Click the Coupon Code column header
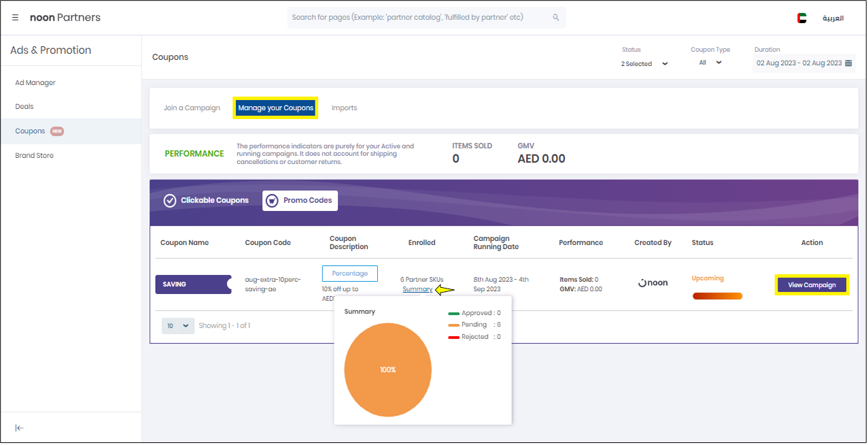Viewport: 868px width, 445px height. coord(268,243)
